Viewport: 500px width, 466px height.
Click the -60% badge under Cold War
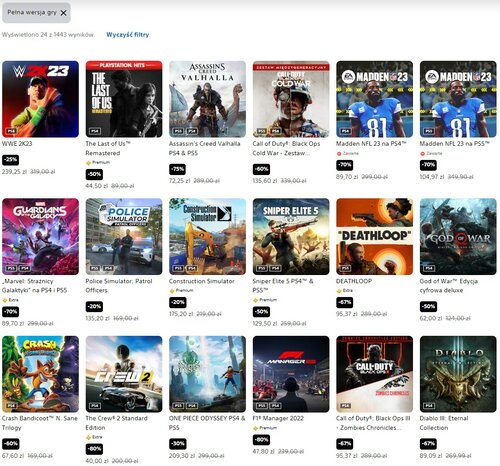pos(261,169)
